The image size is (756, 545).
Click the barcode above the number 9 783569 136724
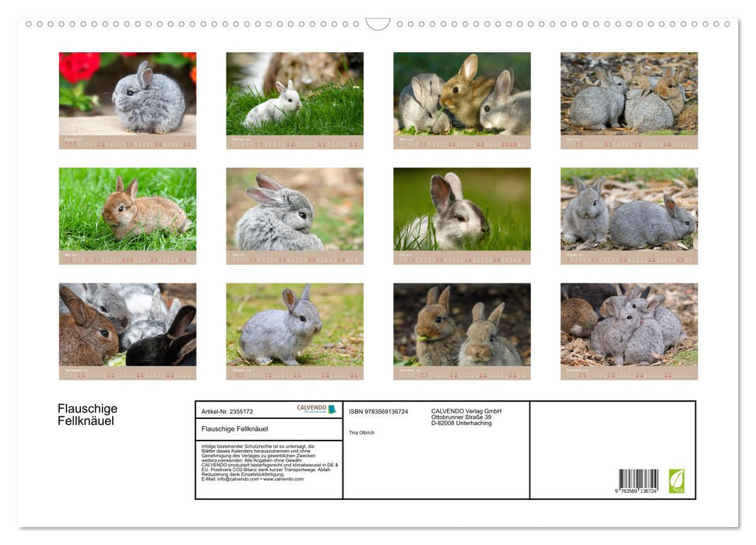click(638, 479)
